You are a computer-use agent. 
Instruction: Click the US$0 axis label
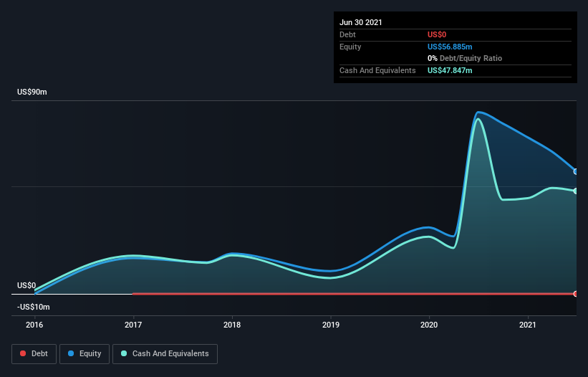tap(26, 285)
